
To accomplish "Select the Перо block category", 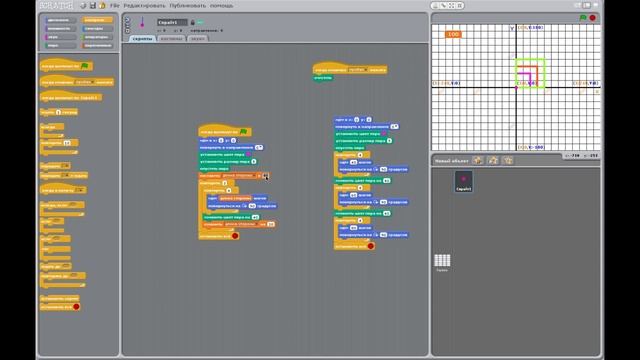I will [60, 46].
